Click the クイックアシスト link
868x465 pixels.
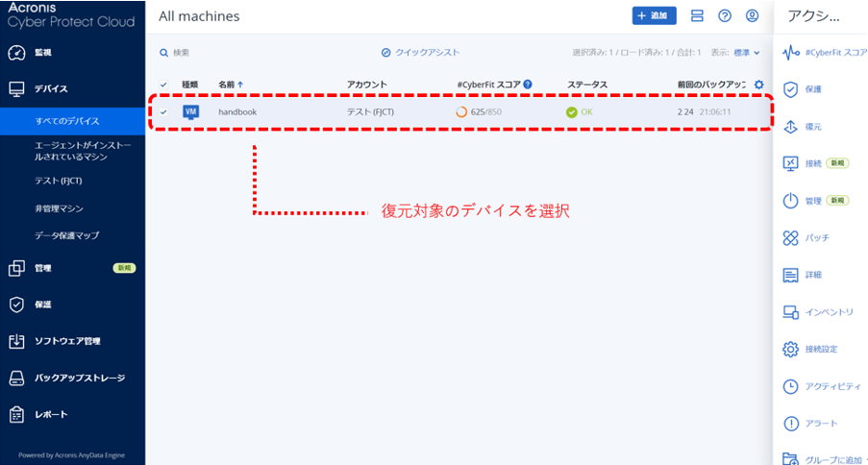[x=420, y=53]
